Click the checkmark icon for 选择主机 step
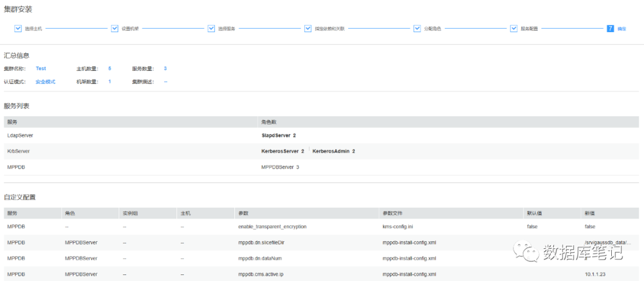644x281 pixels. click(x=18, y=29)
